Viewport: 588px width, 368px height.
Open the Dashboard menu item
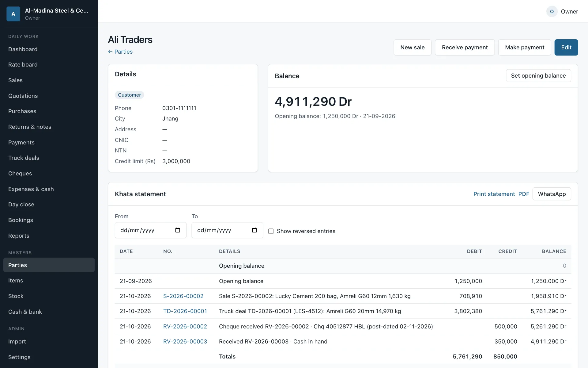[49, 49]
